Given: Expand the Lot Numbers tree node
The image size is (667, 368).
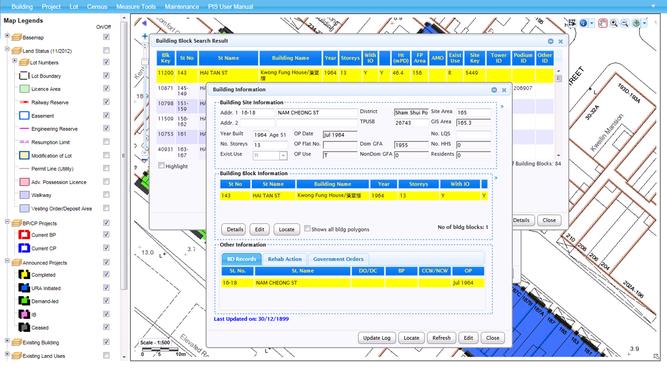Looking at the screenshot, I should coord(15,61).
